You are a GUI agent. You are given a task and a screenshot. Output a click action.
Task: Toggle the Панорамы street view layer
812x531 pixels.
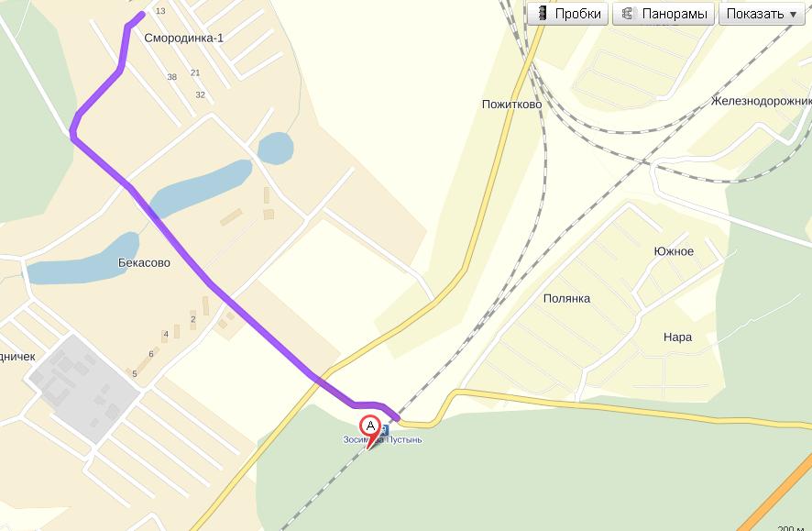(664, 13)
